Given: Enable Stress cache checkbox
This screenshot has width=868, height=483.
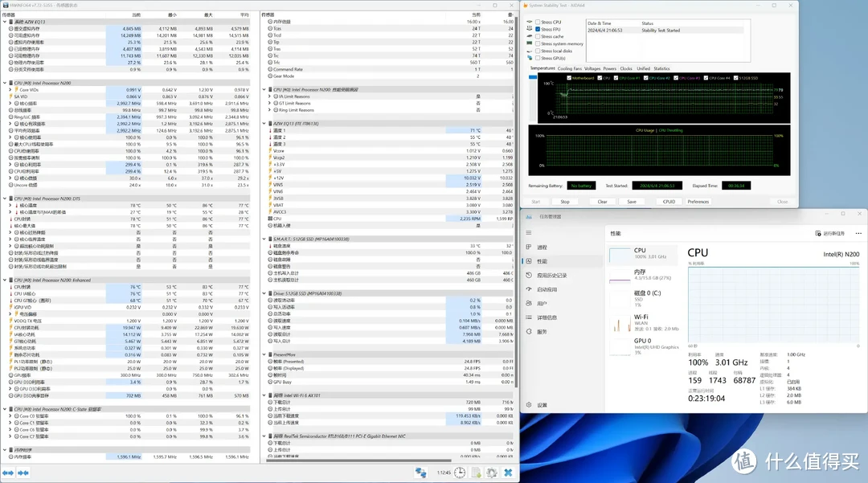Looking at the screenshot, I should click(x=538, y=36).
